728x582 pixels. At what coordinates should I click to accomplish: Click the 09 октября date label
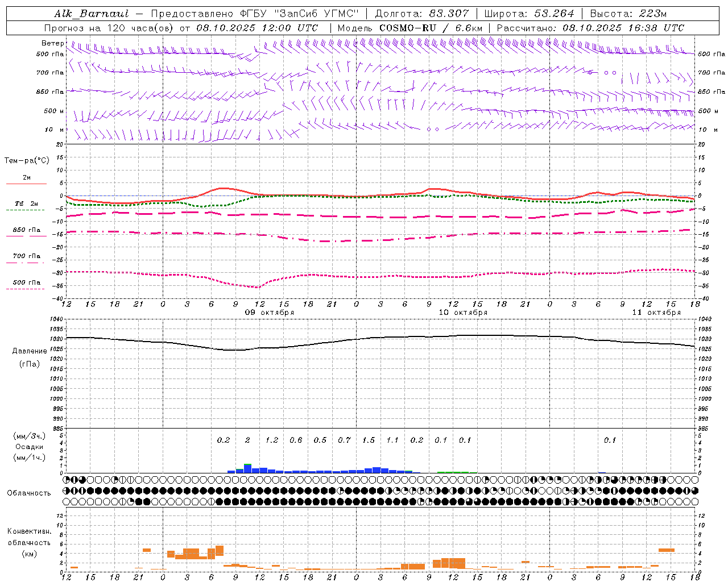pyautogui.click(x=270, y=313)
